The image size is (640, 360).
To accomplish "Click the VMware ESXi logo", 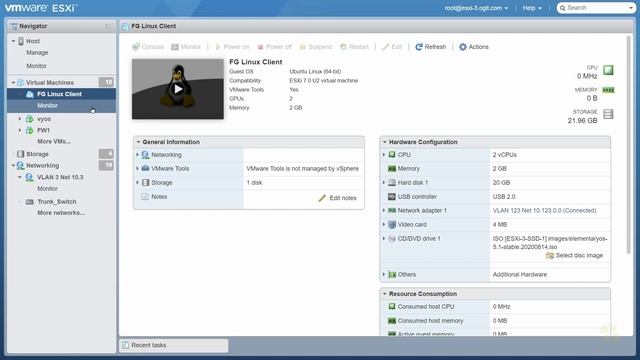I will click(41, 8).
